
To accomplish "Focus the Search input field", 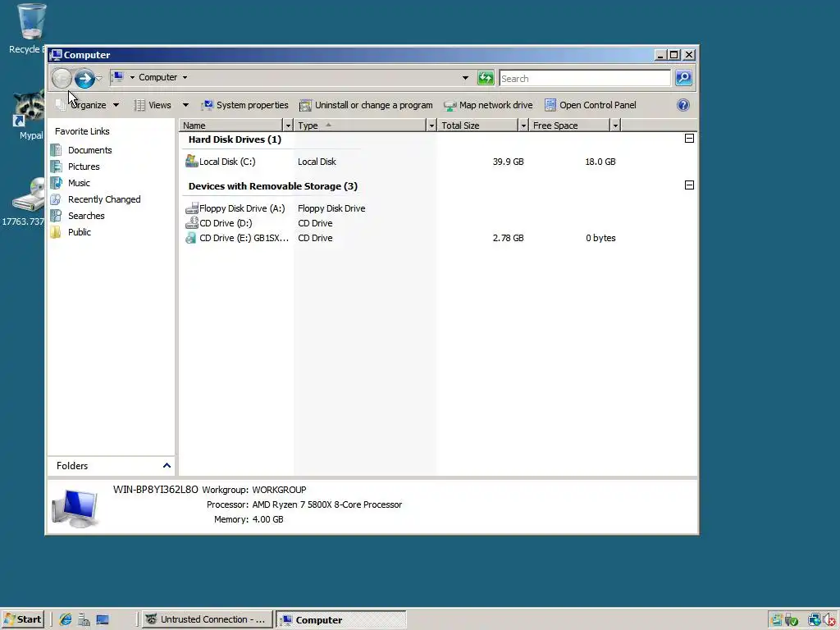I will point(584,78).
